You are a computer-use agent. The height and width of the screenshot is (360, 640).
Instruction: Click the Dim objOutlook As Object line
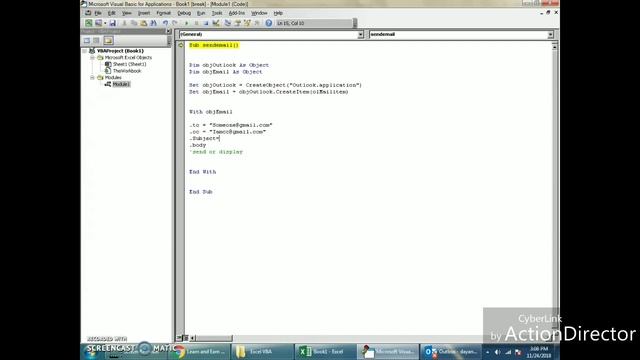229,65
